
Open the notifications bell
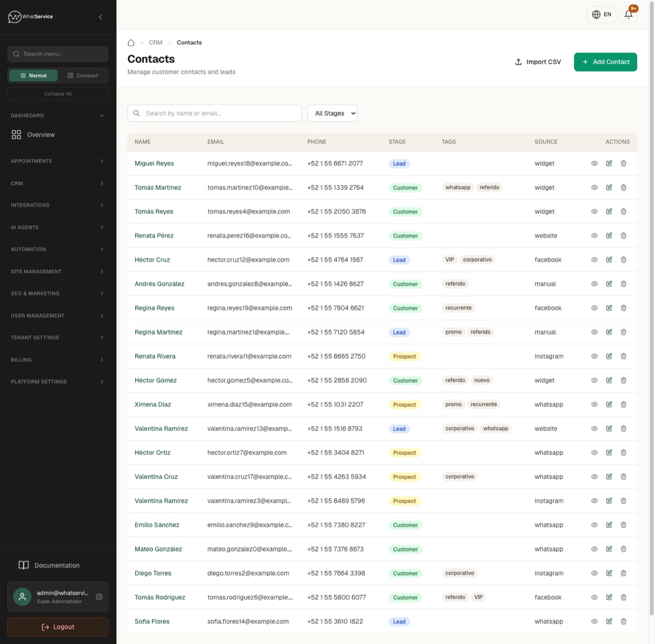628,14
